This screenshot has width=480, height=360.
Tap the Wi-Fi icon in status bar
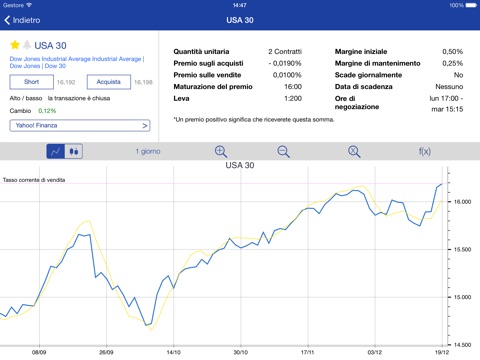[x=29, y=5]
